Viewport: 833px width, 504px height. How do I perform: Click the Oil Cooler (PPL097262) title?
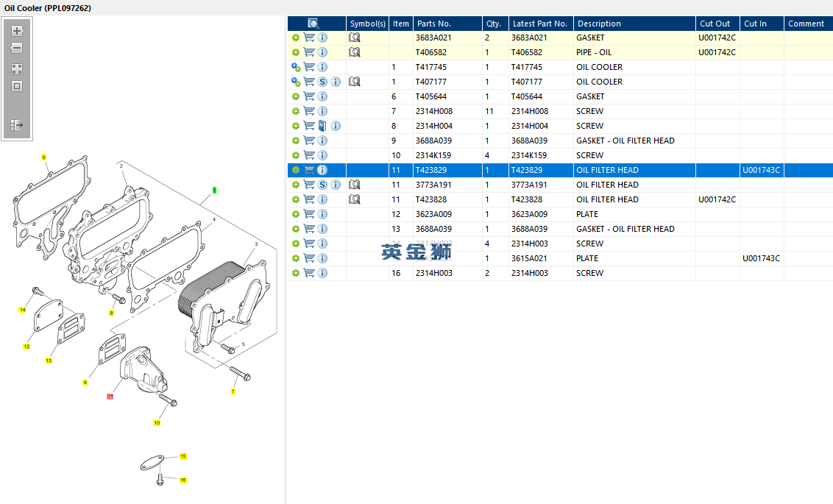click(48, 8)
